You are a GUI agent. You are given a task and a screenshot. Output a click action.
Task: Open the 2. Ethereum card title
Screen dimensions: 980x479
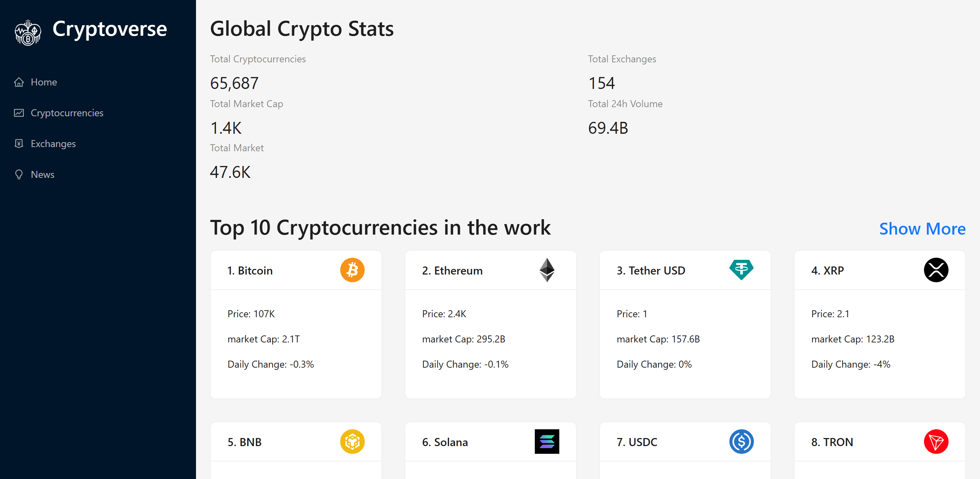coord(452,271)
